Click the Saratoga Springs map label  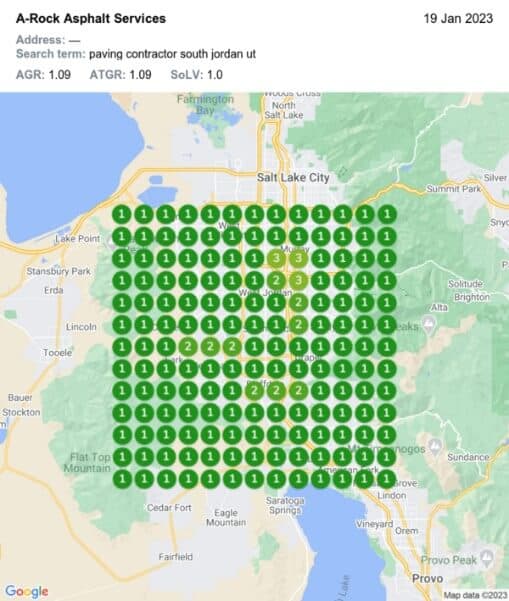[285, 506]
